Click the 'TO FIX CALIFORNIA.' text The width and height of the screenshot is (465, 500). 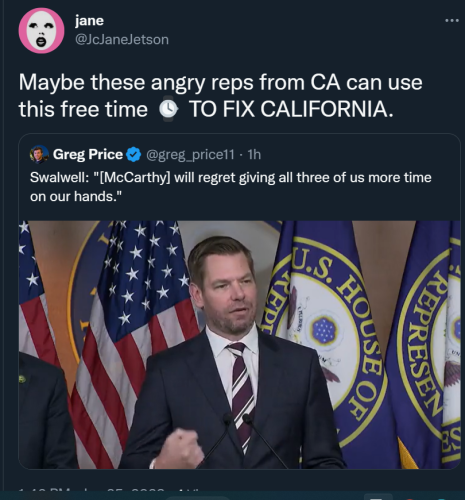[291, 109]
